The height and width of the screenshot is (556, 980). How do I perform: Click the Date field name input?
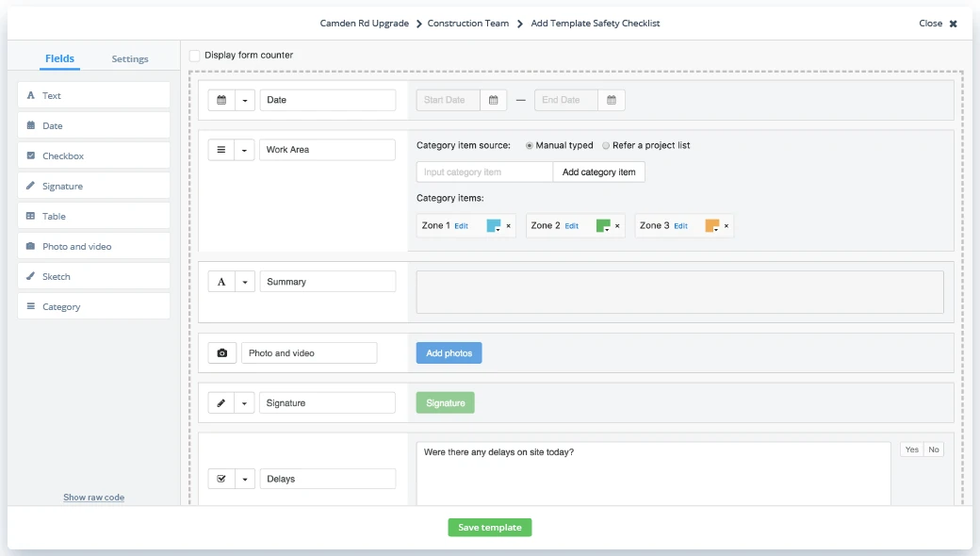328,100
